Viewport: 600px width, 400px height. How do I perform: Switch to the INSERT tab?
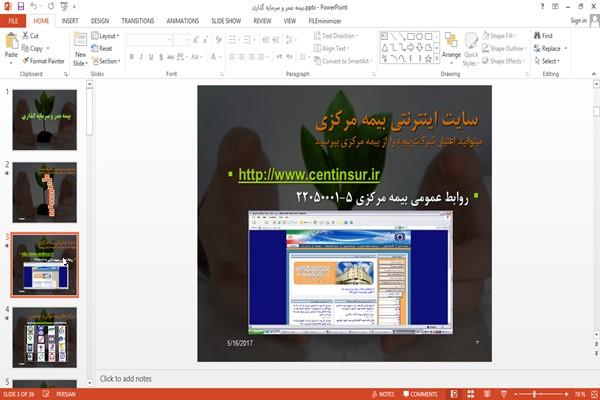[x=70, y=21]
